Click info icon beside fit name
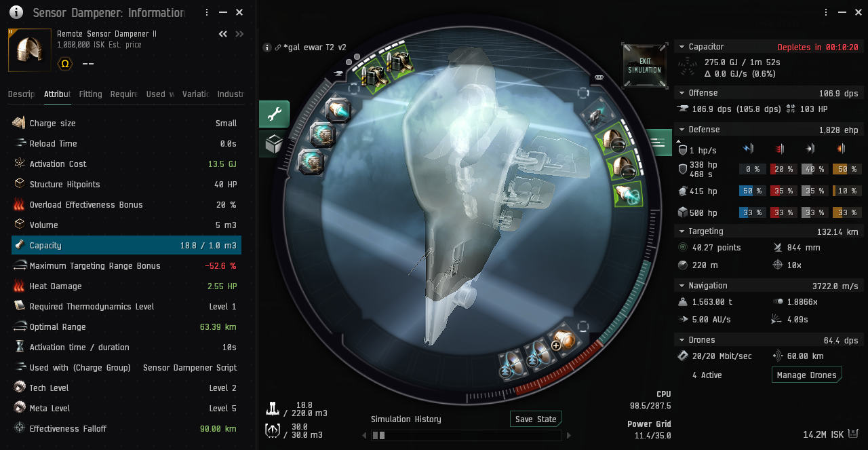Screen dimensions: 868x450 pyautogui.click(x=267, y=48)
